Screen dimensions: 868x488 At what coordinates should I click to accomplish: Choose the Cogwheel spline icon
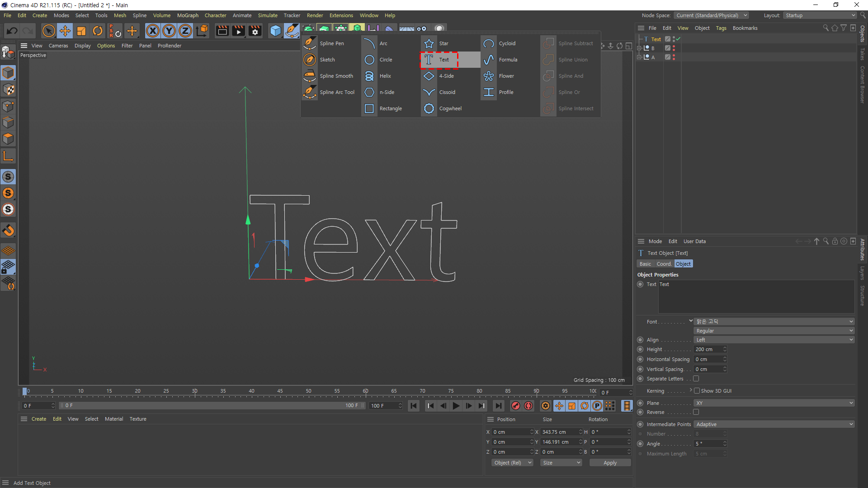pyautogui.click(x=429, y=108)
